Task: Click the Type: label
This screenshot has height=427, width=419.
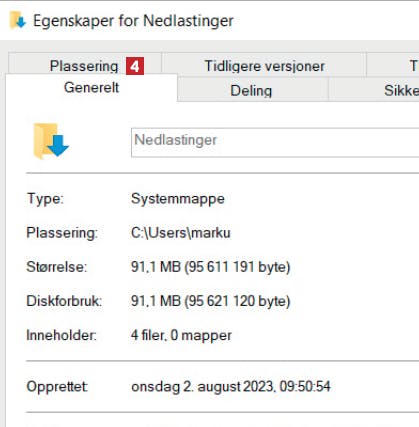Action: tap(45, 199)
